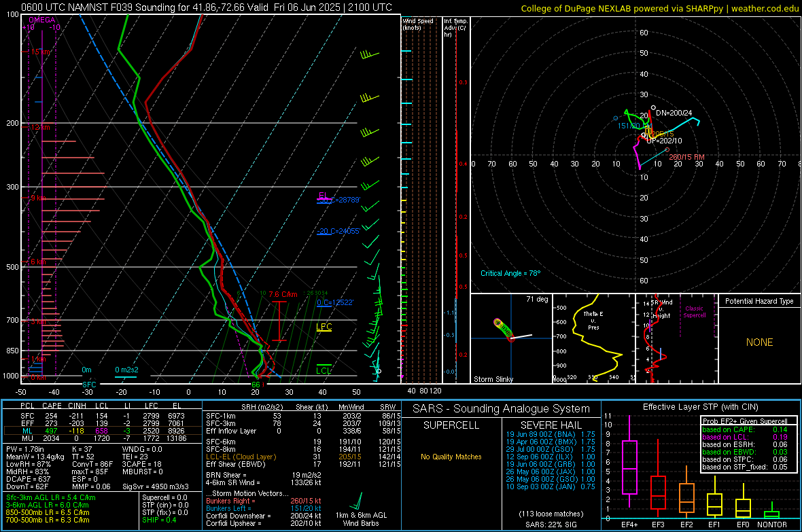
Task: Select the highlighted ML parcel row
Action: pyautogui.click(x=102, y=431)
